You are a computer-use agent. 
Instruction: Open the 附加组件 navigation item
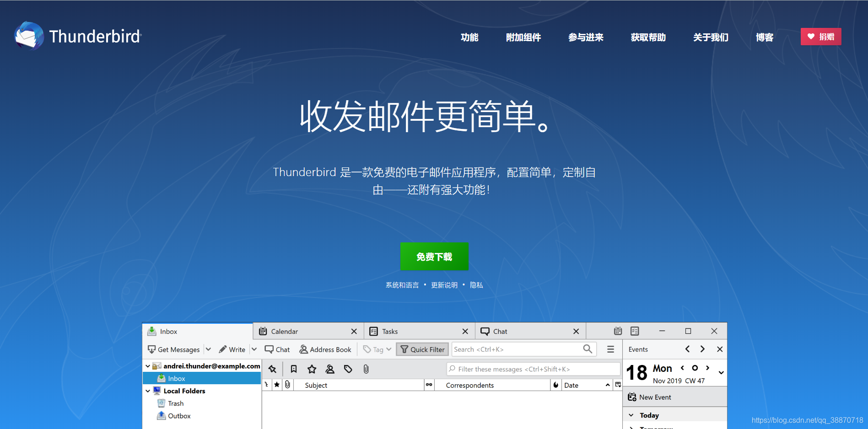[523, 37]
